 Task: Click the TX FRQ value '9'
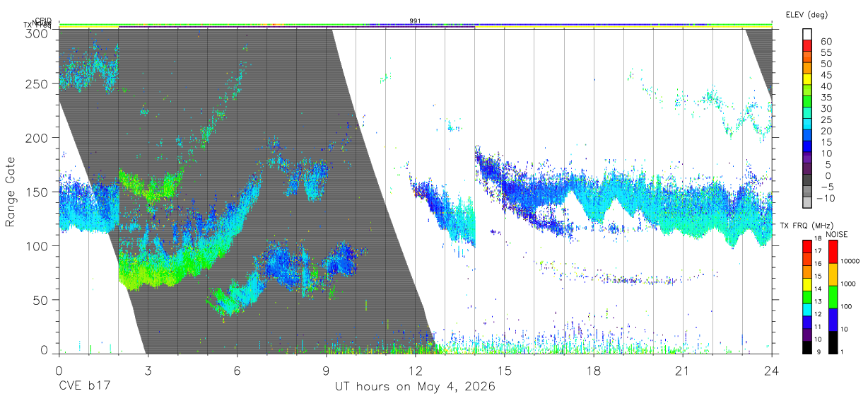[x=820, y=352]
